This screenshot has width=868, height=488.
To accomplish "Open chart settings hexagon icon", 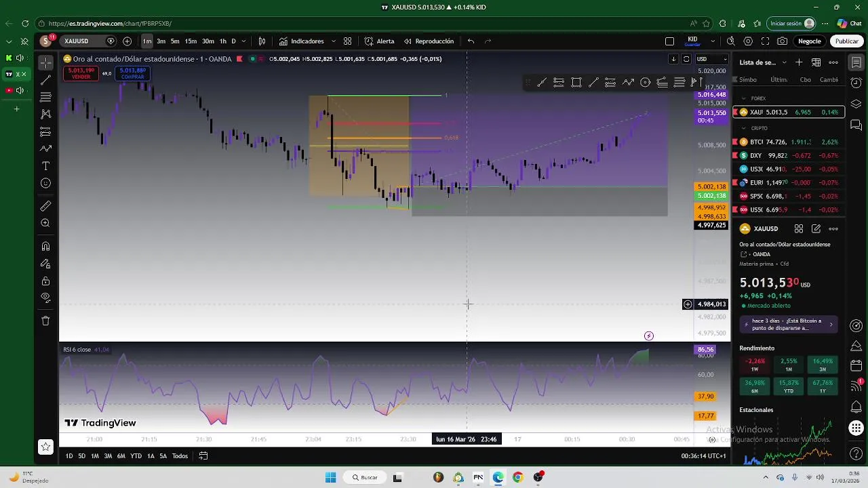I will (748, 41).
